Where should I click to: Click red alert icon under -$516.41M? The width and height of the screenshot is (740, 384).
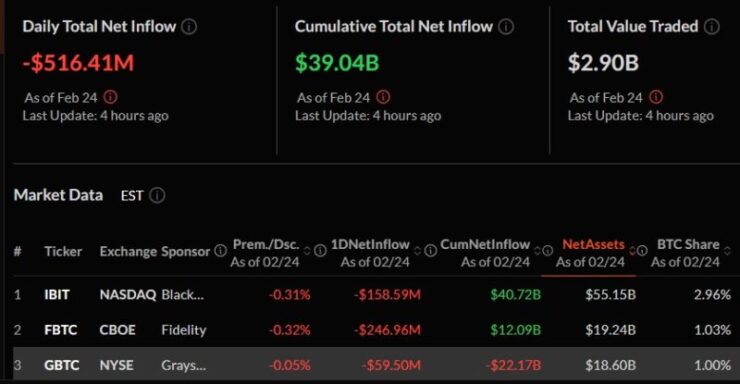coord(110,97)
